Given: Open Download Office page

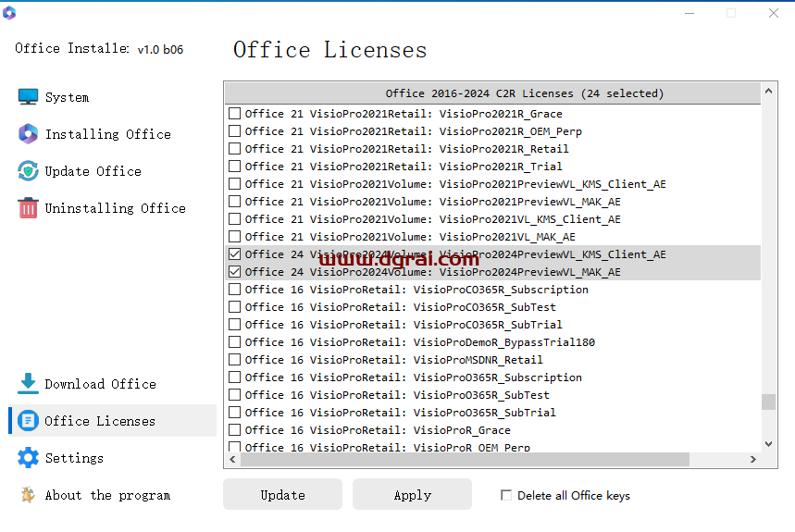Looking at the screenshot, I should click(100, 384).
